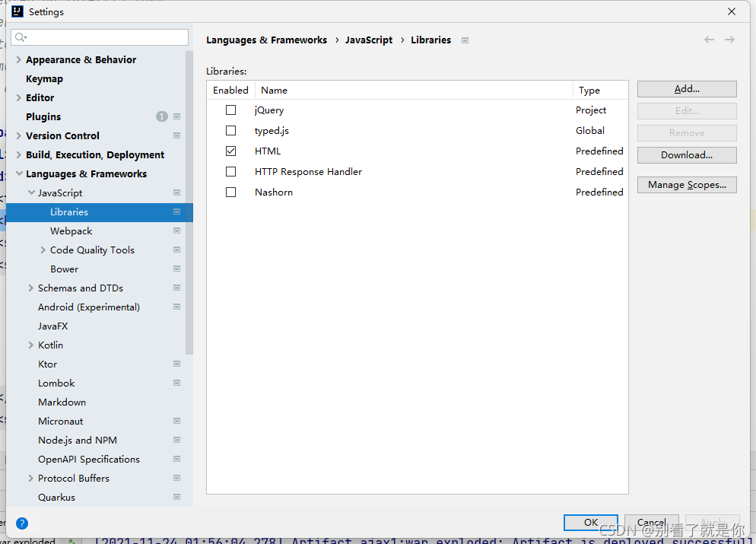This screenshot has height=544, width=756.
Task: Click the project icon beside the Libraries breadcrumb
Action: pos(465,40)
